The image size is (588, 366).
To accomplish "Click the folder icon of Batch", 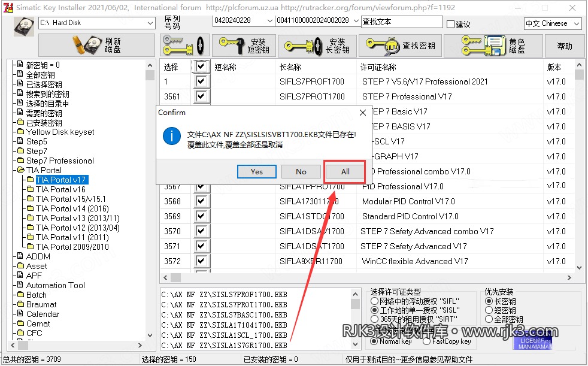I will [20, 294].
